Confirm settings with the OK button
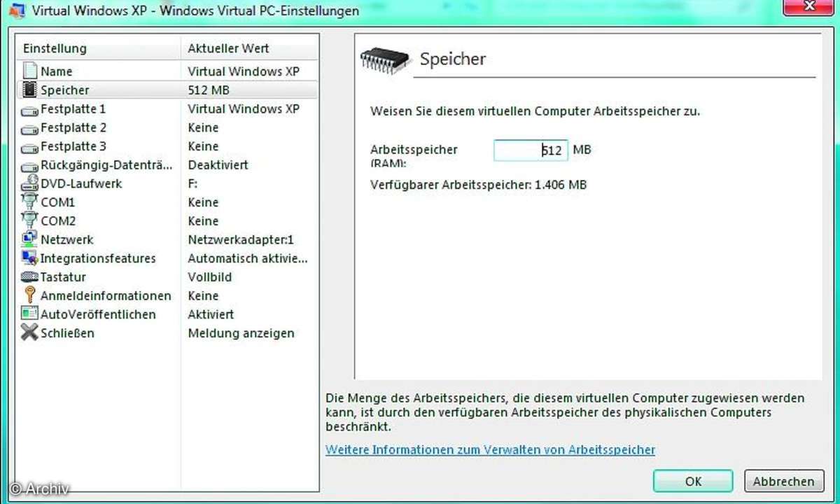This screenshot has width=840, height=504. coord(693,482)
